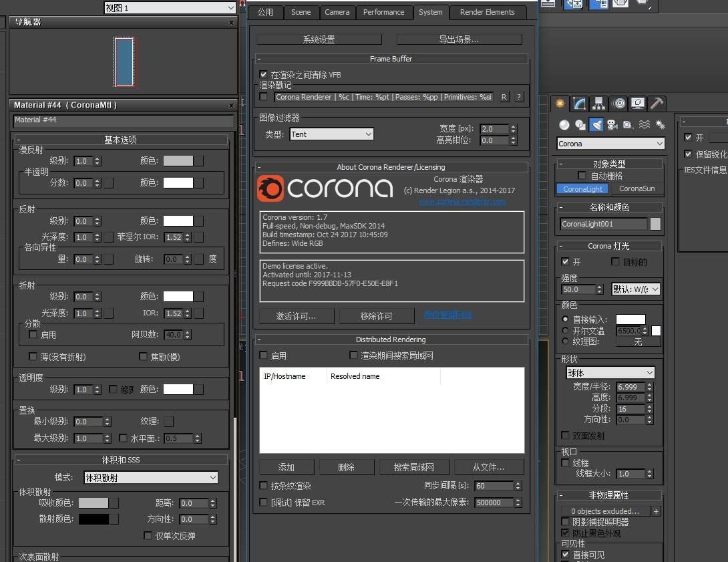The width and height of the screenshot is (728, 562).
Task: Switch to the Modify panel icon
Action: pos(578,104)
